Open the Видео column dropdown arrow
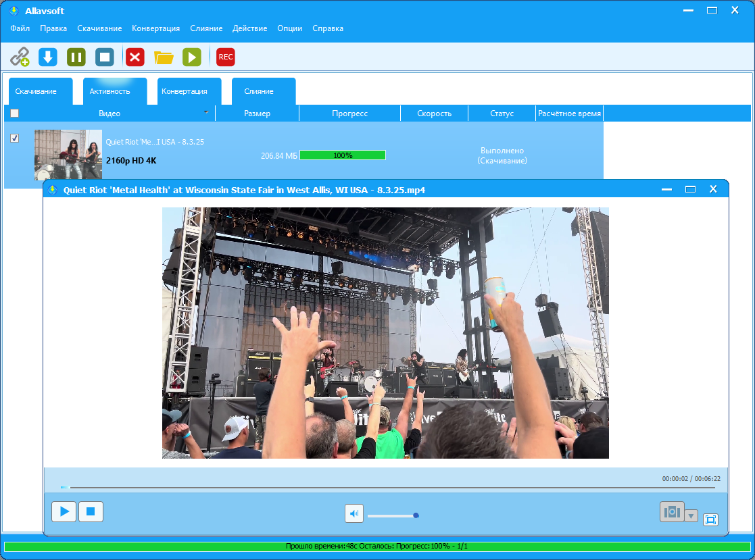This screenshot has height=560, width=755. coord(206,112)
